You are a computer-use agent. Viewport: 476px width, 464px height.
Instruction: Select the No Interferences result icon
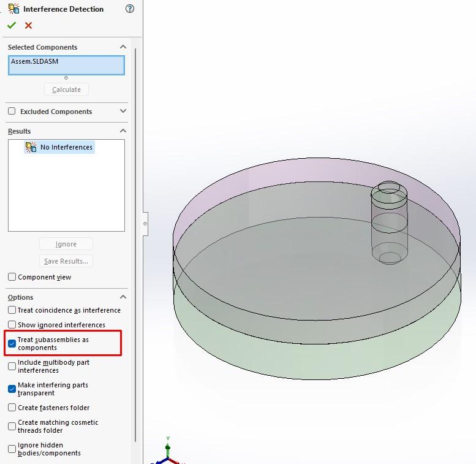[x=31, y=147]
